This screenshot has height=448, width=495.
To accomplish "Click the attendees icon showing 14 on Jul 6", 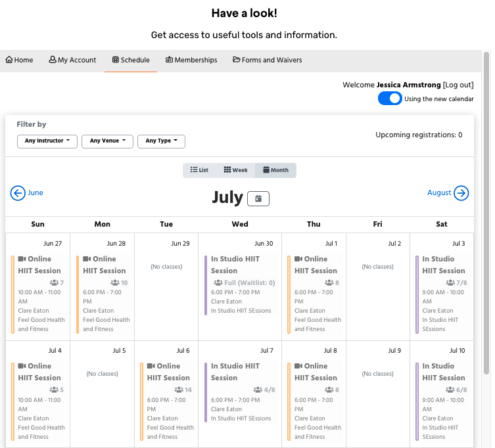I will tap(179, 390).
